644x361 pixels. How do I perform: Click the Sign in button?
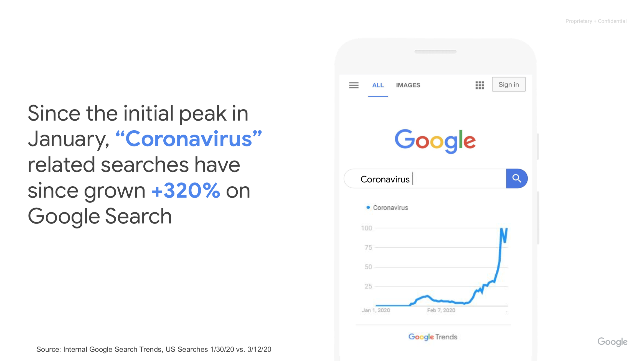(509, 84)
